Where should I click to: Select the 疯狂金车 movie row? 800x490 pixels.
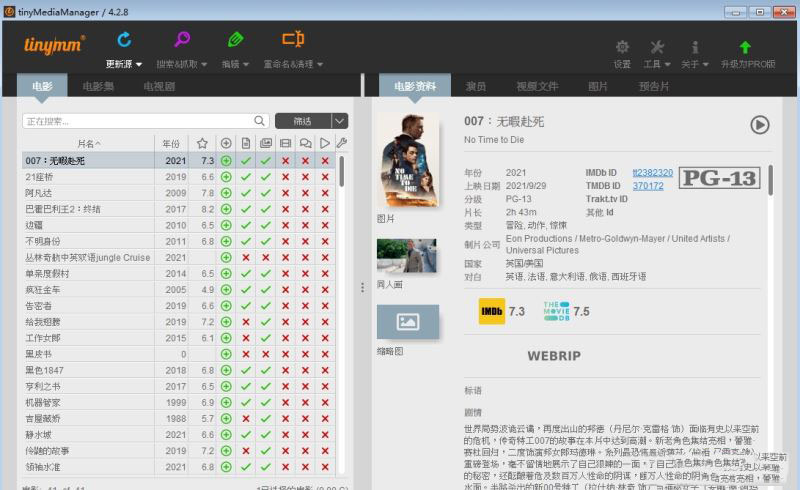[x=179, y=289]
